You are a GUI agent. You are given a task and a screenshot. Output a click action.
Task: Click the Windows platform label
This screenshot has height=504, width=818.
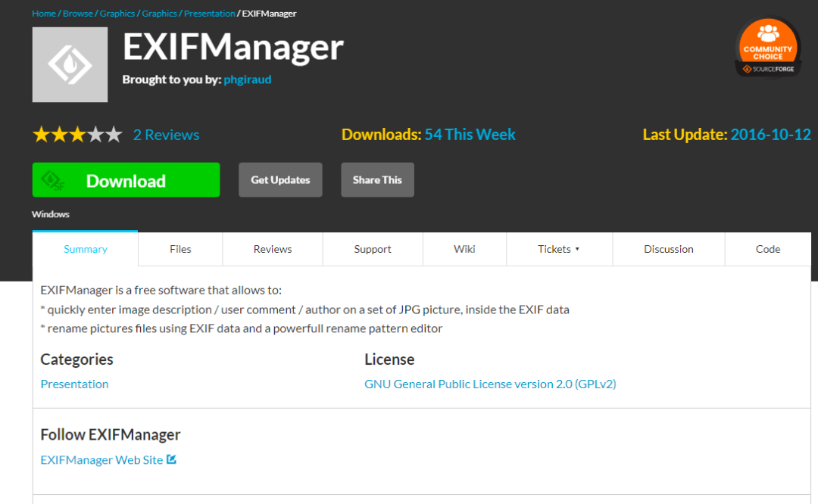click(51, 214)
